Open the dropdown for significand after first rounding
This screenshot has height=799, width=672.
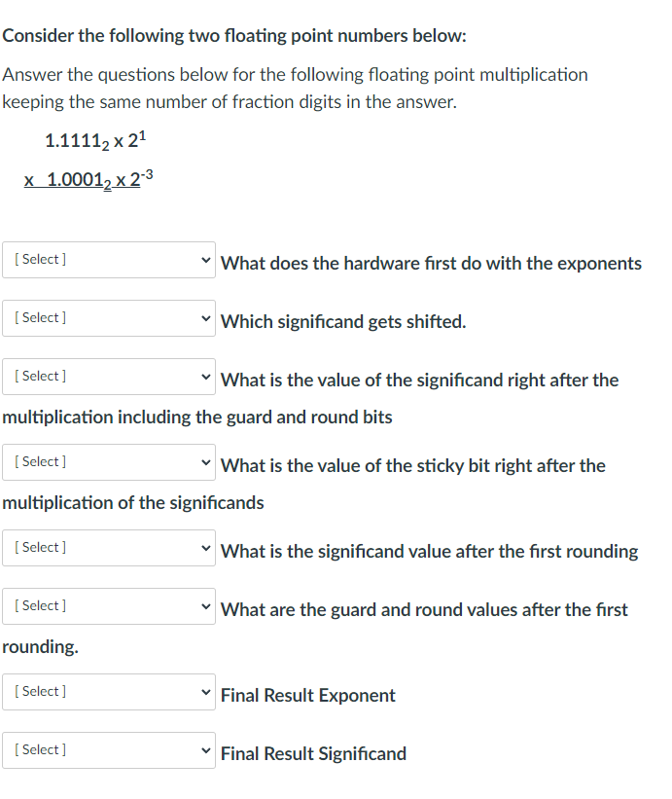107,547
